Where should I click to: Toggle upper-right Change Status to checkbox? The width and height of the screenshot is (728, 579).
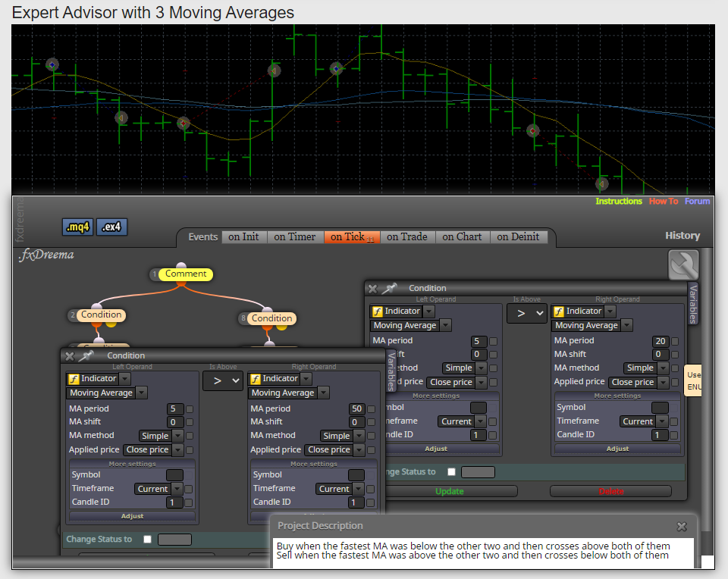tap(451, 472)
